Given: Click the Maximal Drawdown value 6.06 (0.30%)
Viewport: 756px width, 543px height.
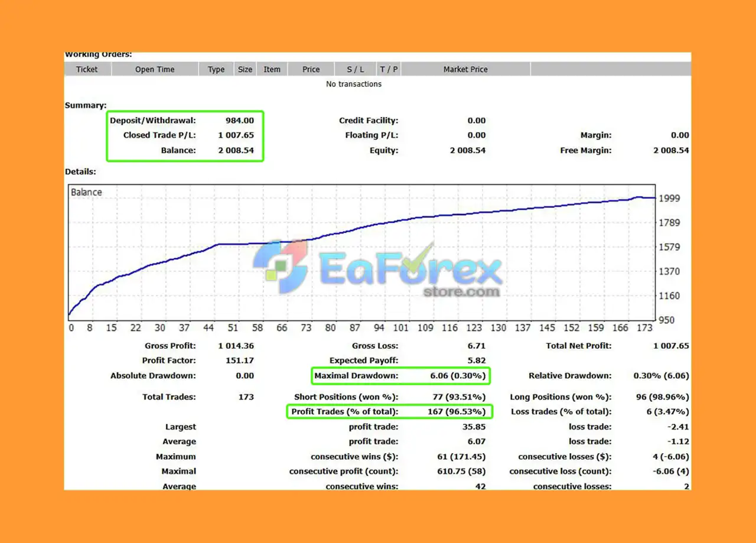Looking at the screenshot, I should tap(458, 376).
